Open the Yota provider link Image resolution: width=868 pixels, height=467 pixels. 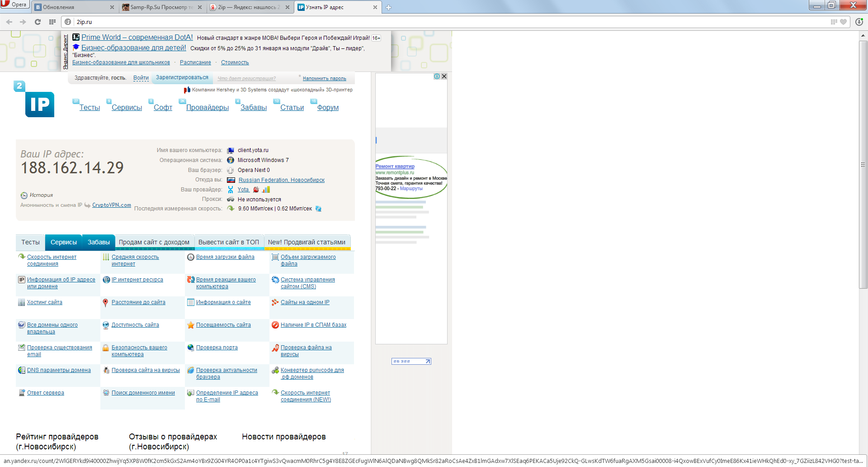point(243,190)
